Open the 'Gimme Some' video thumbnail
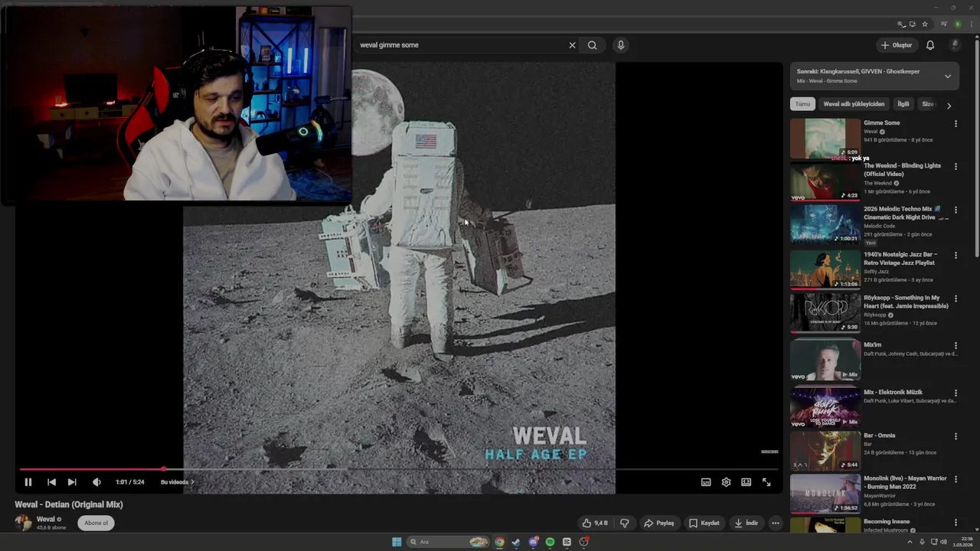Viewport: 980px width, 551px height. pos(825,139)
